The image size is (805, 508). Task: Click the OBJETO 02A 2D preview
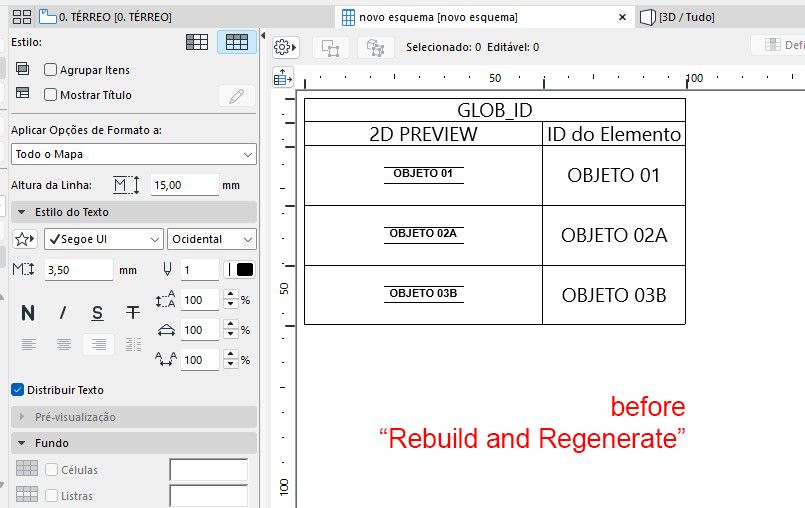(x=424, y=234)
